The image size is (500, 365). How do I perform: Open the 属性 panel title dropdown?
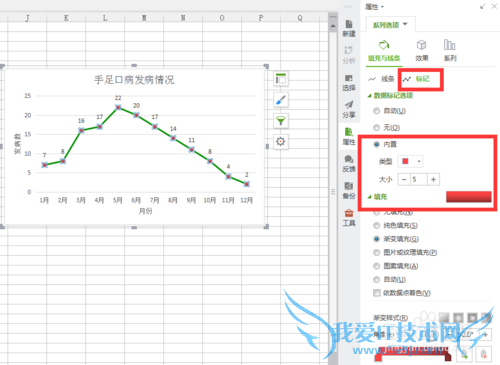374,7
